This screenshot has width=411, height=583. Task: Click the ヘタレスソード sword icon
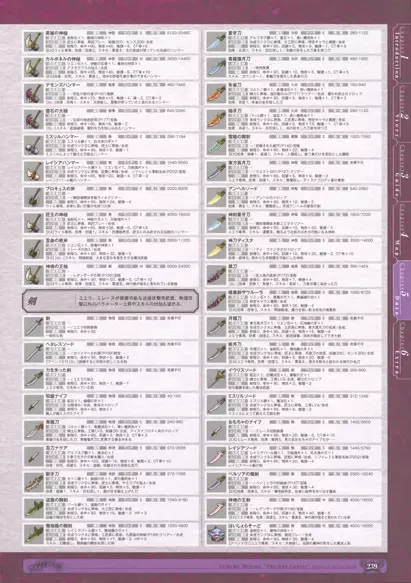[x=34, y=353]
